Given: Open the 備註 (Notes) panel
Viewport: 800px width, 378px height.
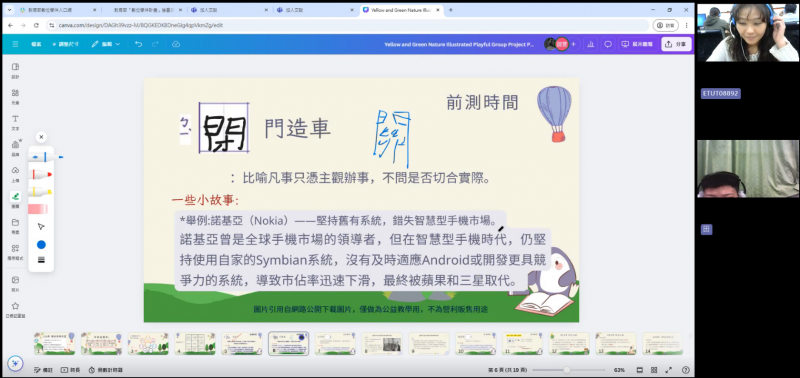Looking at the screenshot, I should point(43,370).
